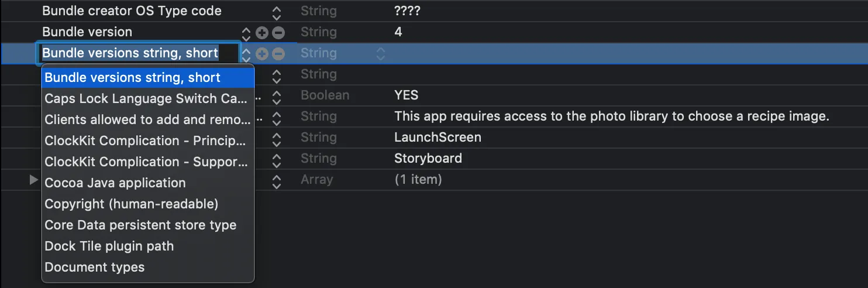Click the YES value of Boolean row
Viewport: 868px width, 288px height.
click(407, 95)
